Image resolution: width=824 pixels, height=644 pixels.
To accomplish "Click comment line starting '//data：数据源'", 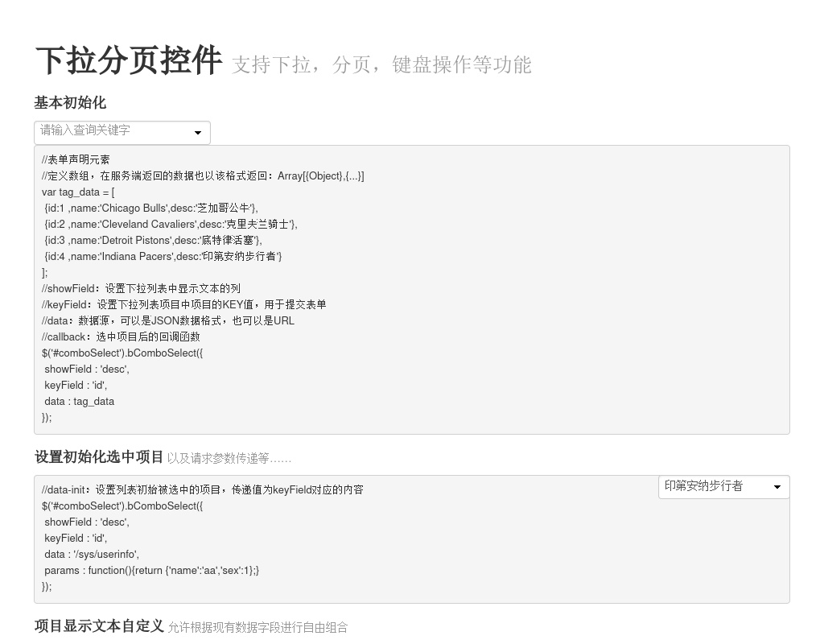I will 168,320.
